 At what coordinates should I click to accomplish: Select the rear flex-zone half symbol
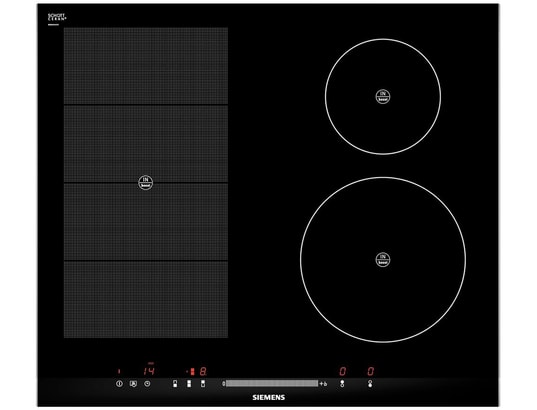(x=203, y=384)
